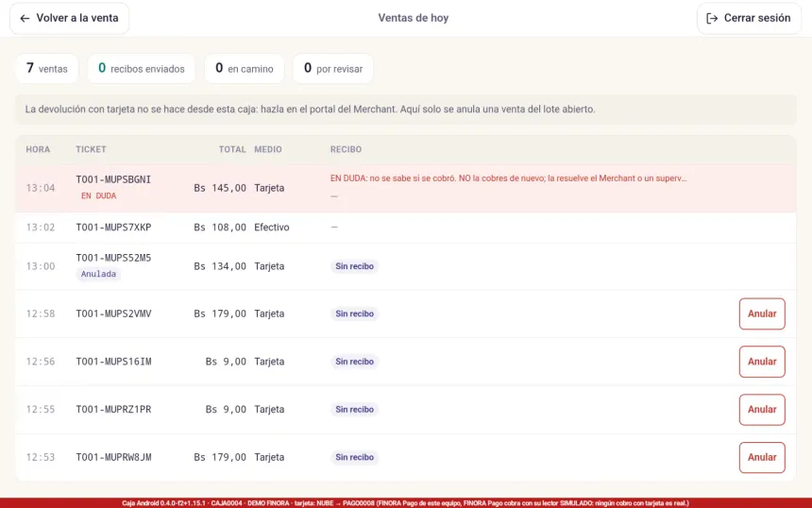Image resolution: width=812 pixels, height=508 pixels.
Task: Click the Sin recibo badge for T001-MUPRW8JM
Action: click(x=354, y=457)
